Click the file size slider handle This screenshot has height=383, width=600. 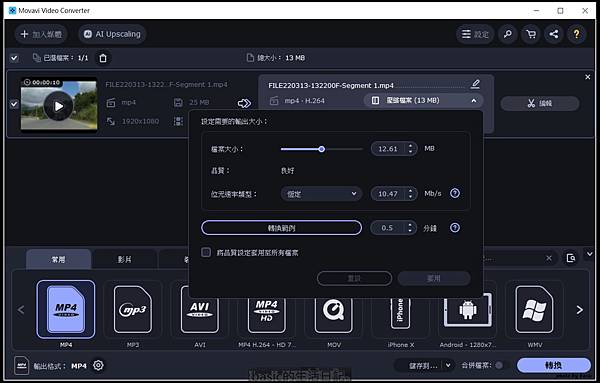(x=321, y=149)
